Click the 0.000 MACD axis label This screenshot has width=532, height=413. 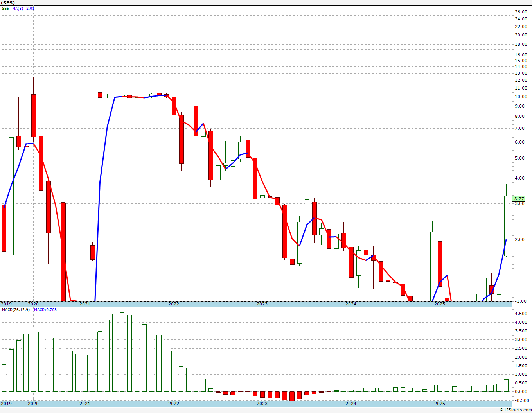point(521,392)
